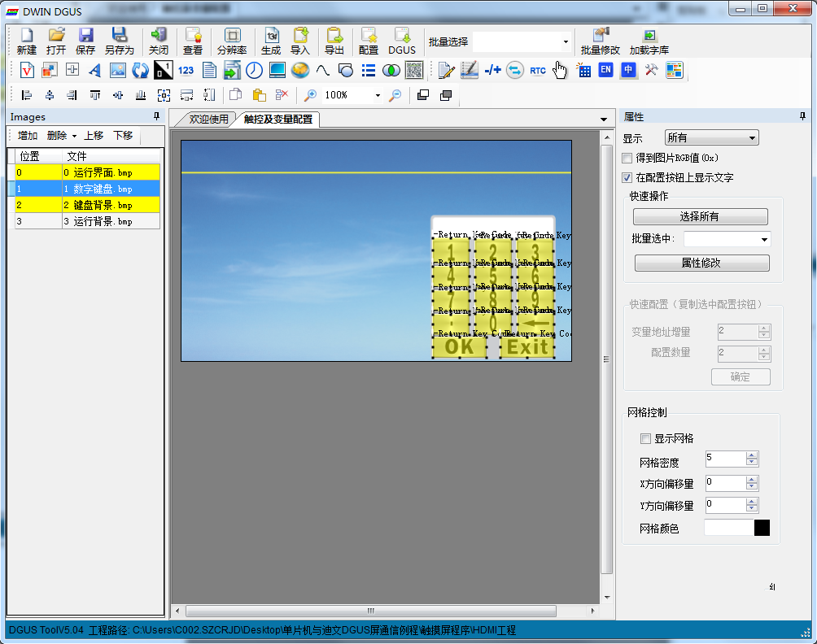Switch to the 欢迎使用 tab
This screenshot has height=644, width=817.
click(x=208, y=120)
